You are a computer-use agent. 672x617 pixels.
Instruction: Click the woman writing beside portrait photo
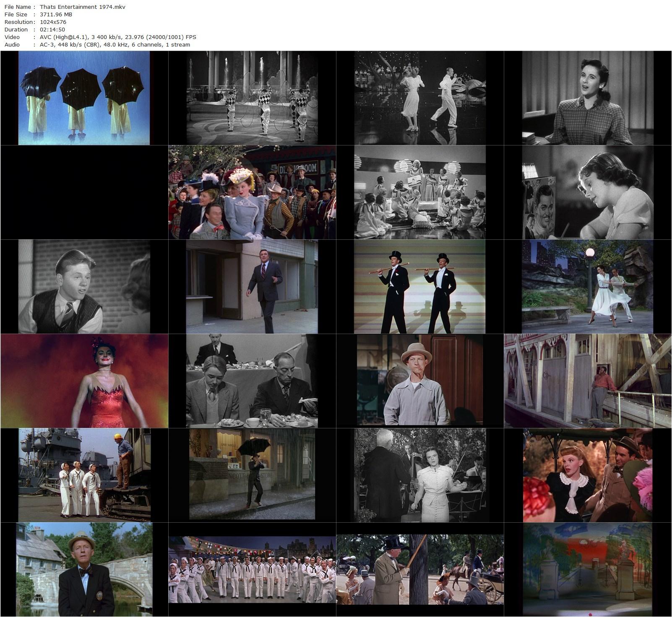pos(588,192)
